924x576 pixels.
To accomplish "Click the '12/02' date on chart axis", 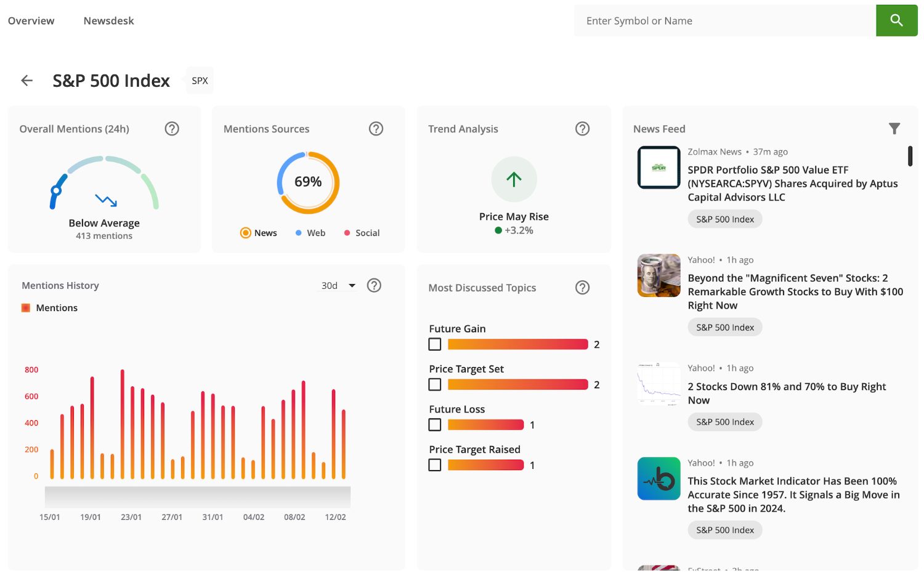I will 335,517.
